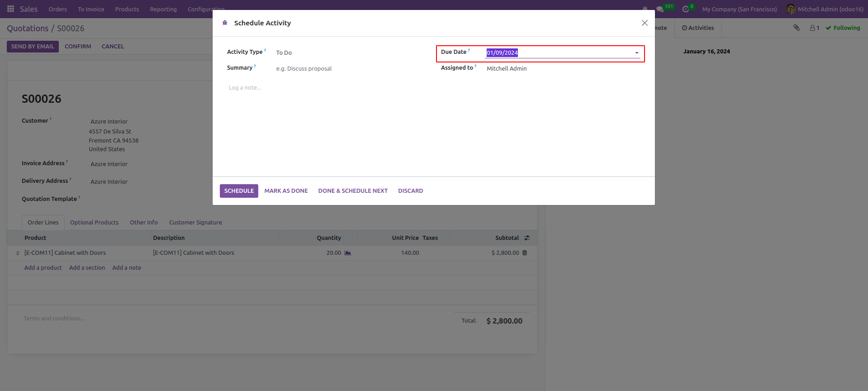Click the bug icon in Schedule Activity dialog
The image size is (868, 391).
point(225,23)
